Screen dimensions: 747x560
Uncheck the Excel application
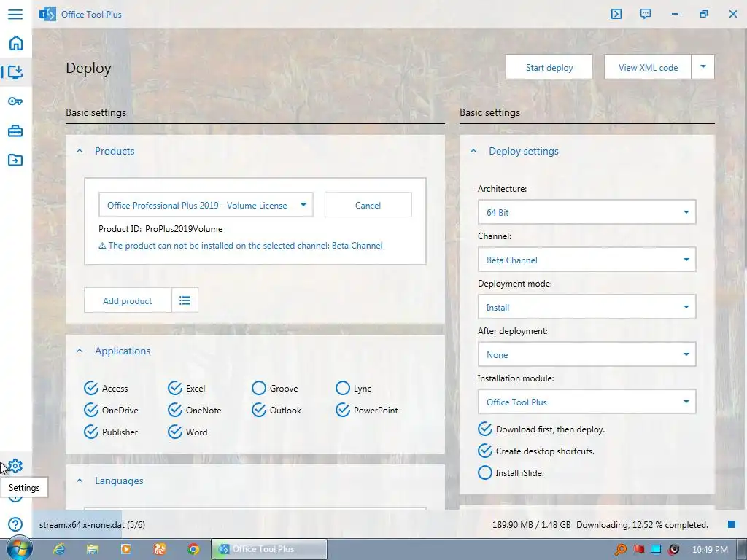[x=175, y=388]
